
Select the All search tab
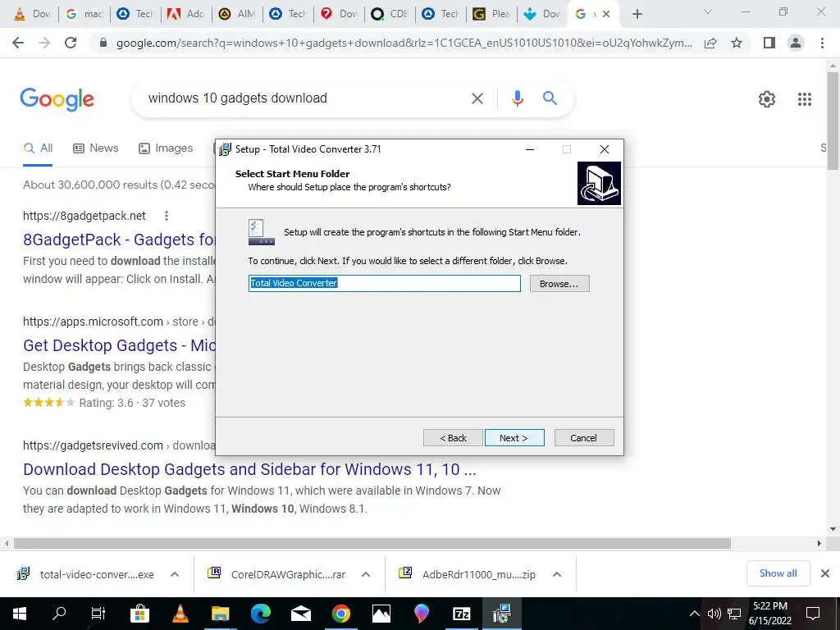tap(38, 148)
